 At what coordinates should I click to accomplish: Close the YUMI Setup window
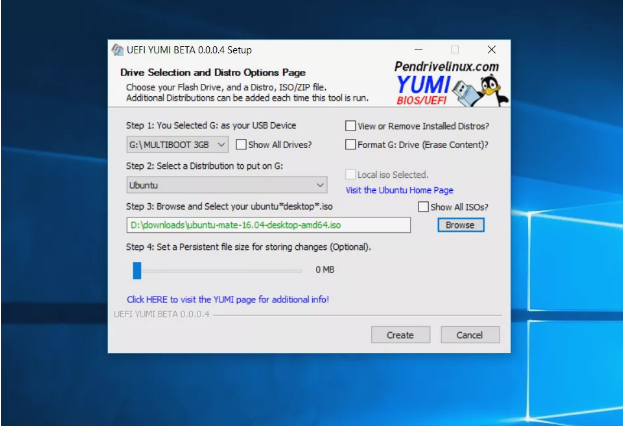[x=491, y=50]
